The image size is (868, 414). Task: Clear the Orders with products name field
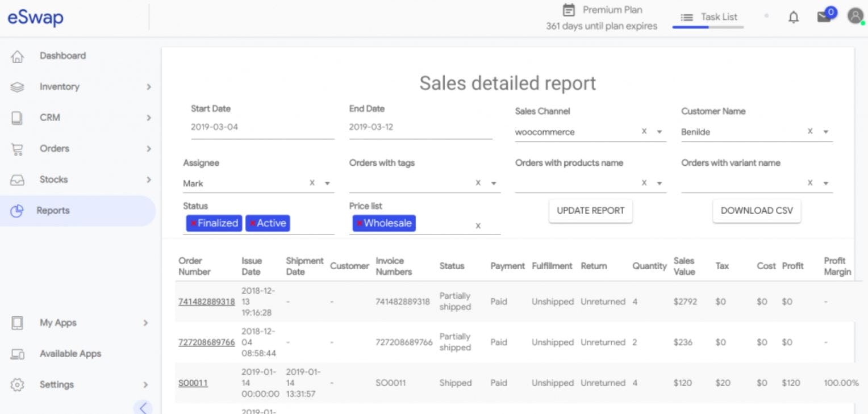(644, 183)
